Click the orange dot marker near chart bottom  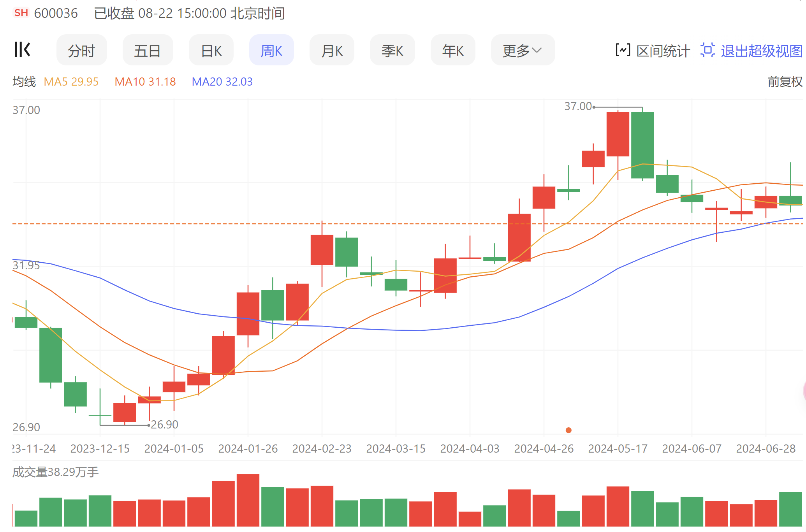point(568,430)
